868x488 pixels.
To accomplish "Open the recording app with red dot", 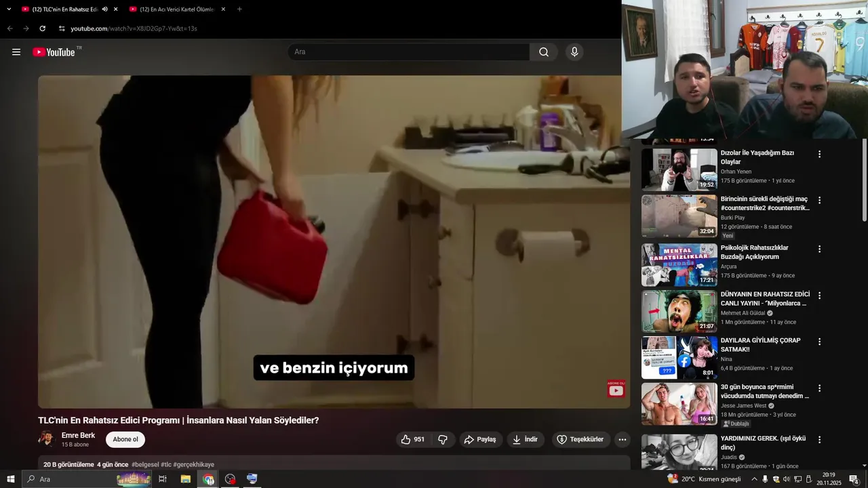I will [231, 479].
